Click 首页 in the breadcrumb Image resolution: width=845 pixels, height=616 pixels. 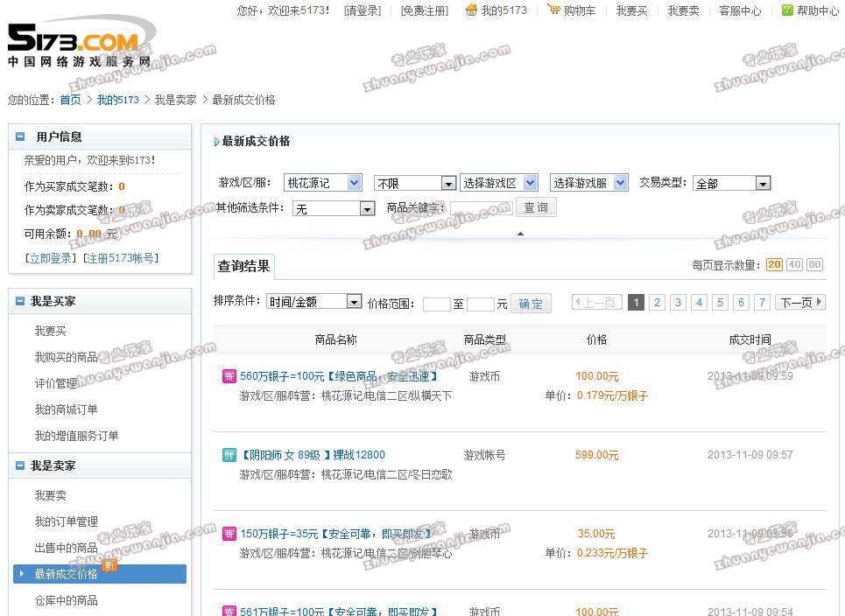click(70, 100)
